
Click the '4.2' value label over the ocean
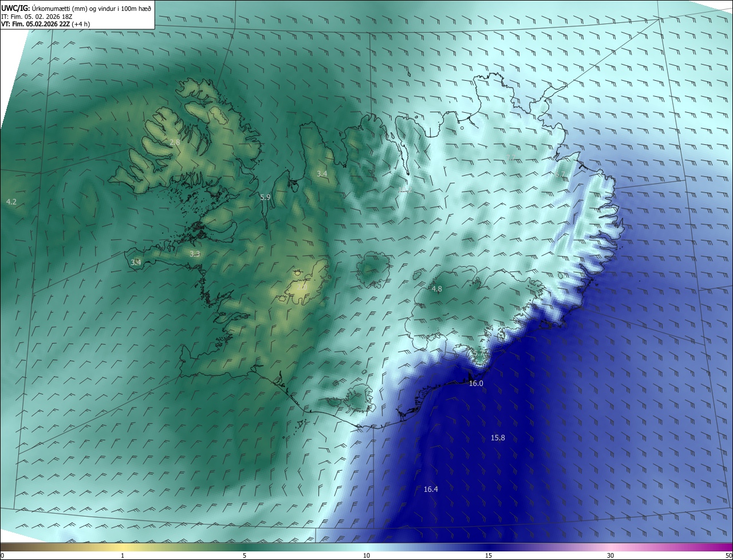coord(11,202)
